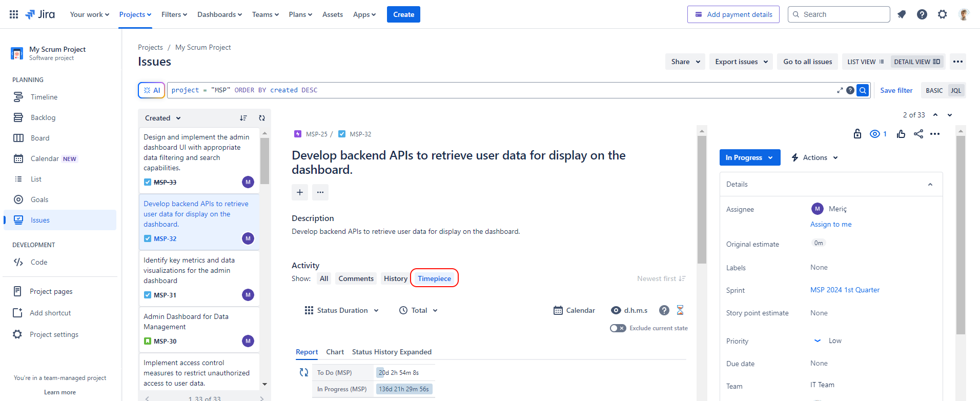Click the thumbs-up vote icon
Screen dimensions: 980x401
click(x=901, y=134)
